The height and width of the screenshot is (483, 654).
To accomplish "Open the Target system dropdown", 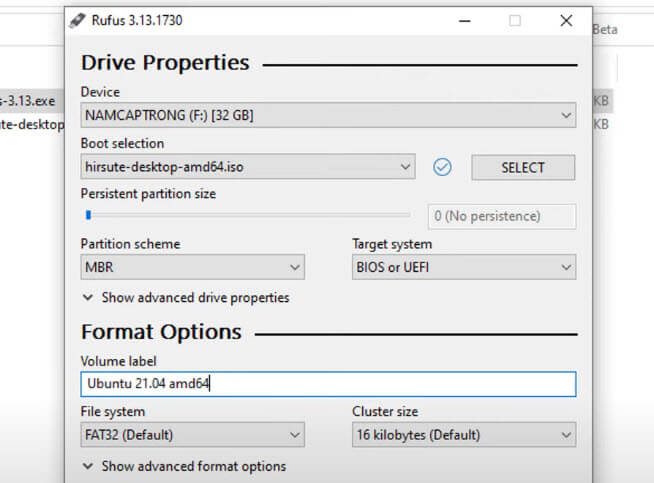I will [464, 267].
